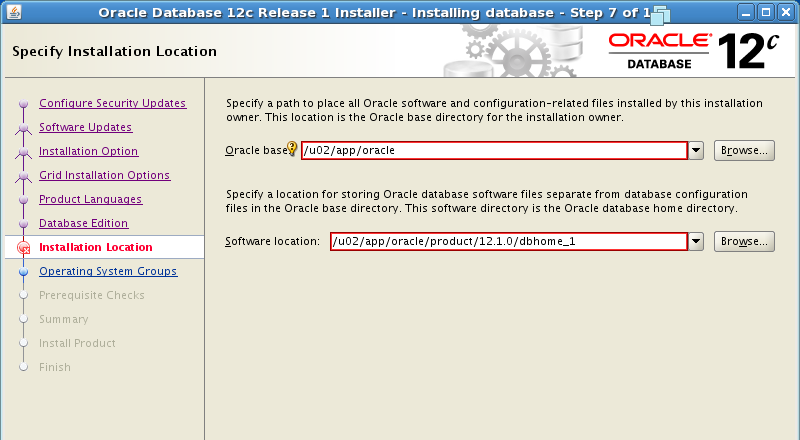800x440 pixels.
Task: Click the overlapping windows icon in title bar
Action: pos(660,15)
